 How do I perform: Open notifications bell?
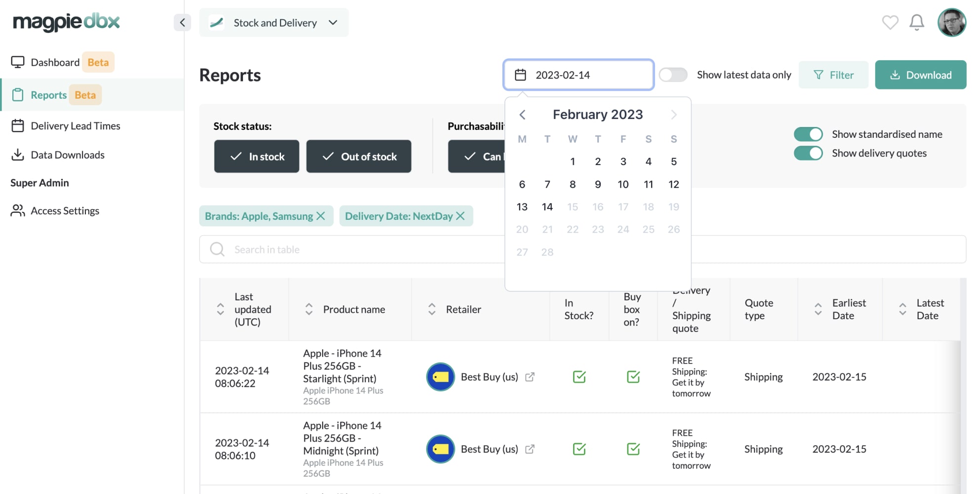[x=917, y=22]
